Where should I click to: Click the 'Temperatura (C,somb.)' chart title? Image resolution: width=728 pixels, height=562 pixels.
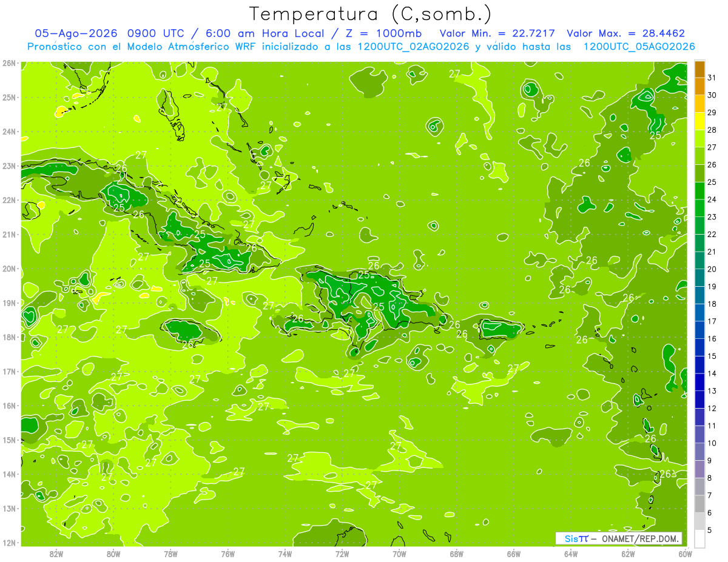[x=370, y=14]
